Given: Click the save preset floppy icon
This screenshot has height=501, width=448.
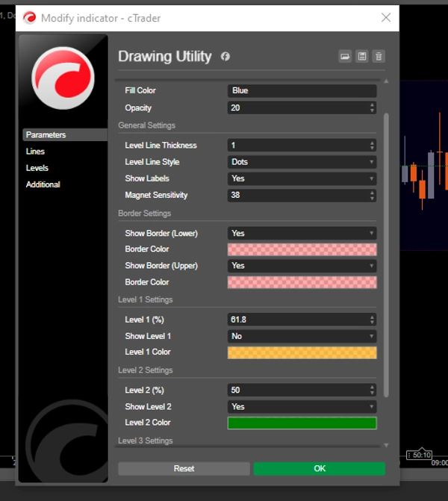Looking at the screenshot, I should 362,57.
